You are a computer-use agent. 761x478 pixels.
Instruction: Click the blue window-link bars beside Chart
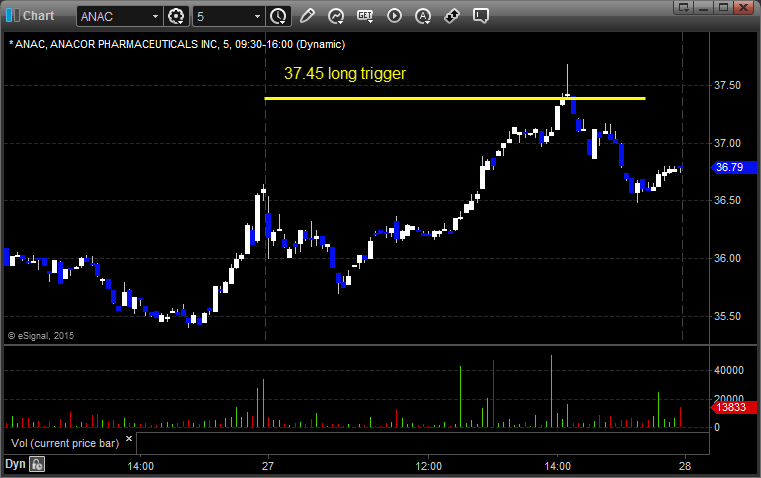13,16
